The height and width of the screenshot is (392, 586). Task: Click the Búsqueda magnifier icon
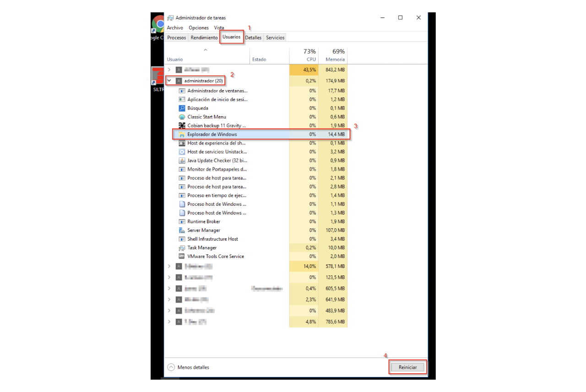tap(182, 108)
